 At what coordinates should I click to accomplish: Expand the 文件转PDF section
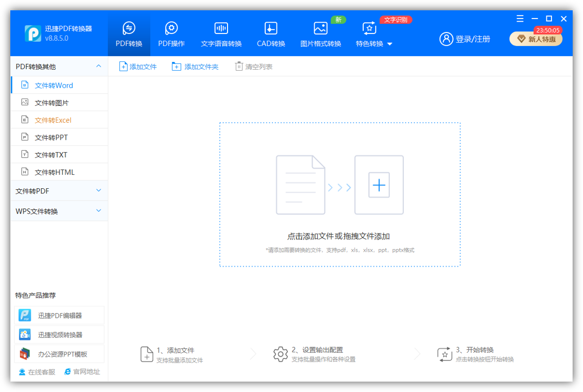(x=59, y=191)
